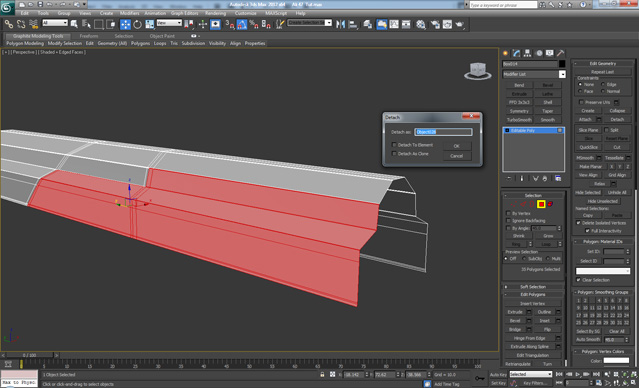
Task: Toggle the Angle Snap icon
Action: [x=242, y=24]
